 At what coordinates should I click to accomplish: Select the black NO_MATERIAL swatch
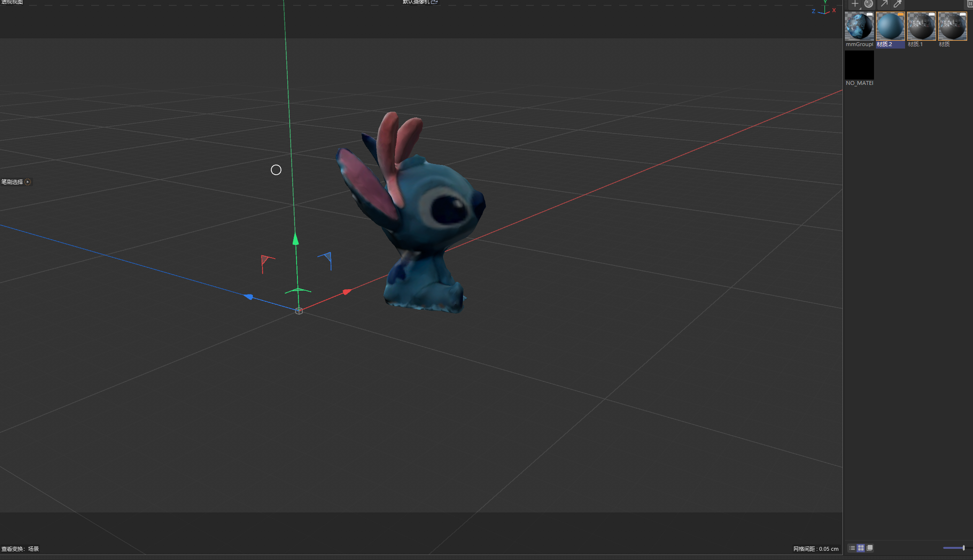859,65
